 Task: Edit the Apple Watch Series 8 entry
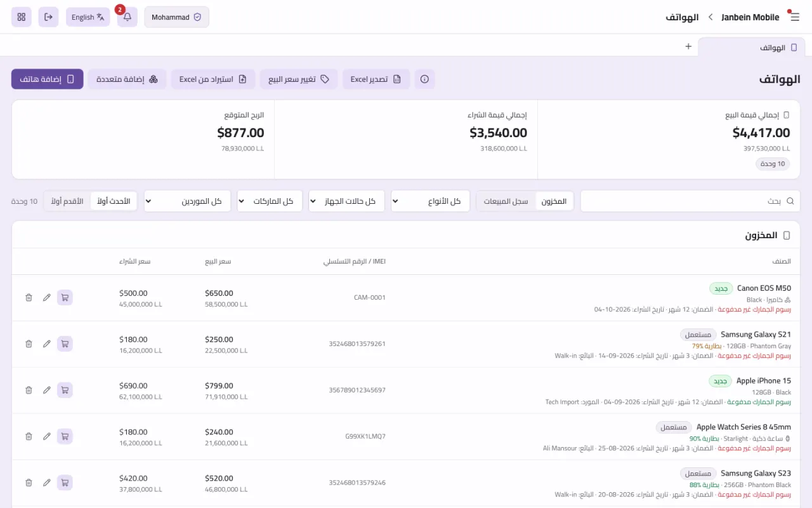coord(46,436)
